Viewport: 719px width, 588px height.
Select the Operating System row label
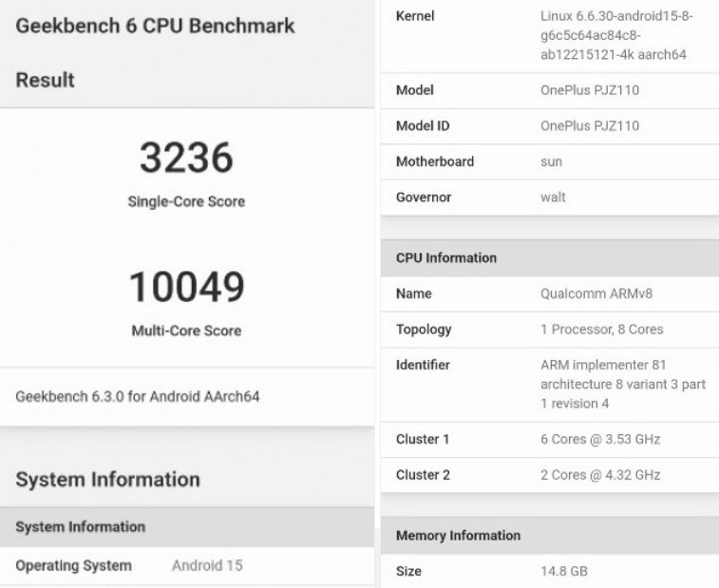coord(73,565)
